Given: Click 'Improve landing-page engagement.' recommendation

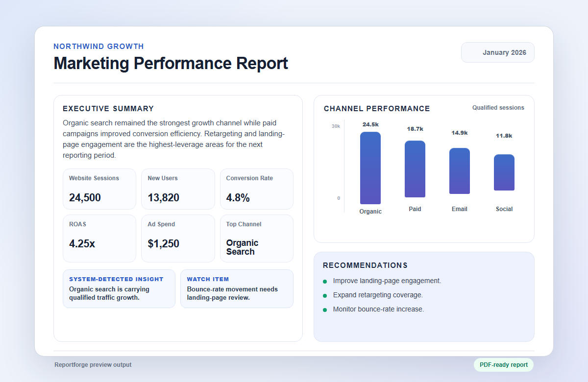Looking at the screenshot, I should (387, 281).
